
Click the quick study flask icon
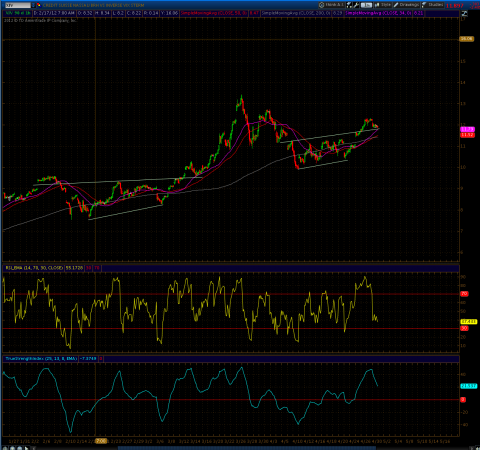point(349,5)
